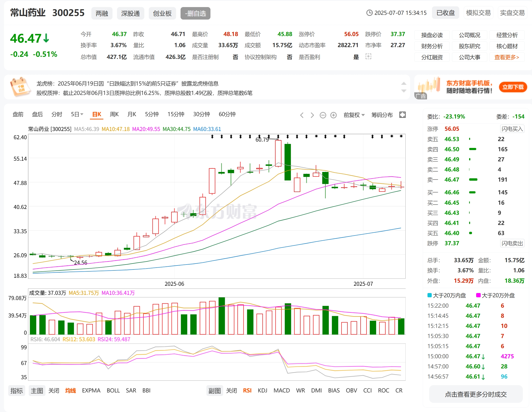Open 公司大事 link
Screen dimensions: 532x412
click(x=469, y=57)
